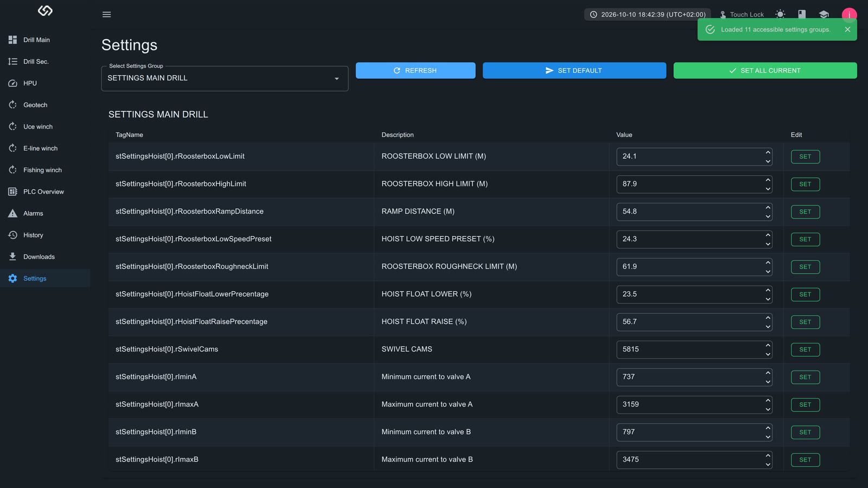Click the date and time clock chip
Image resolution: width=868 pixels, height=488 pixels.
[x=647, y=15]
